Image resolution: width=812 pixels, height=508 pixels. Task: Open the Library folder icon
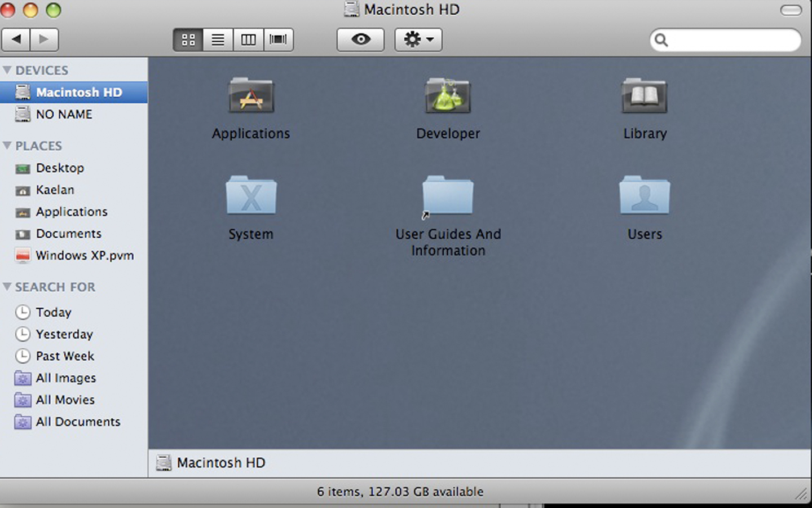645,96
